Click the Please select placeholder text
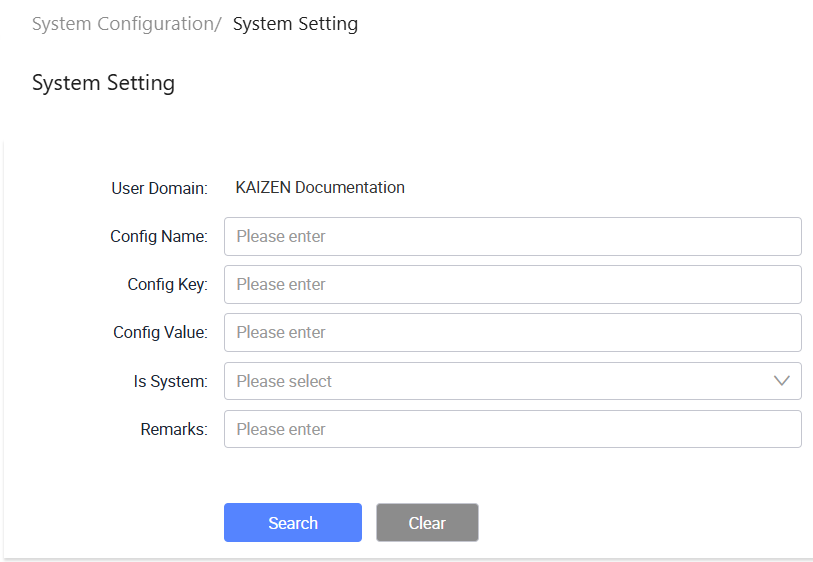 point(284,381)
